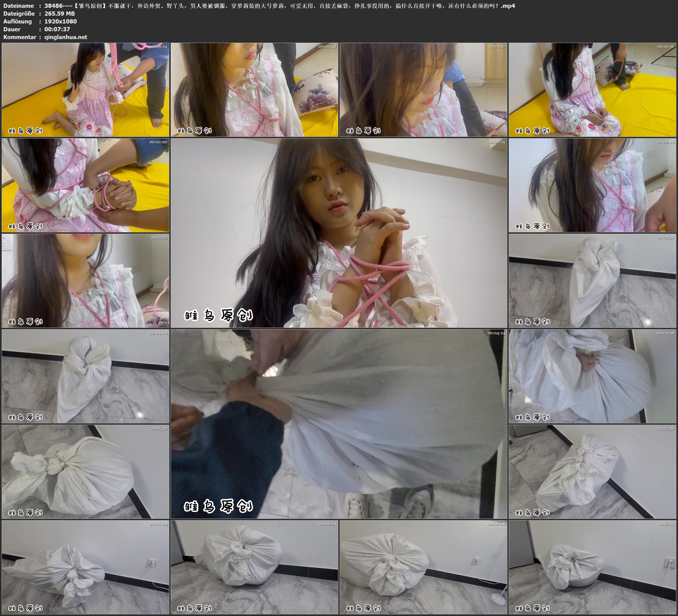Open the thumbnail labeled 00:04:48
The width and height of the screenshot is (678, 616).
pyautogui.click(x=592, y=376)
